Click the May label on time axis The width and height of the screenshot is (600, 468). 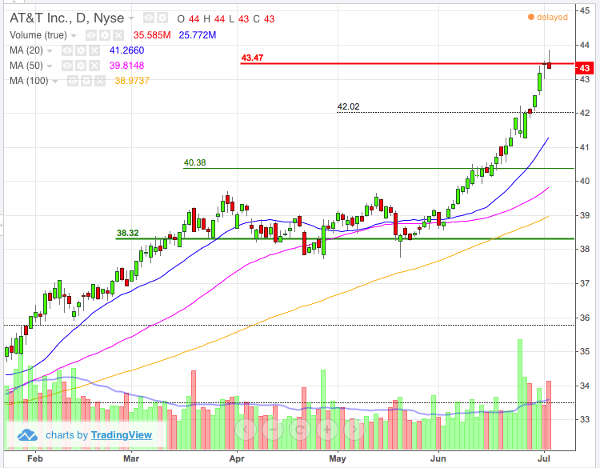[338, 458]
